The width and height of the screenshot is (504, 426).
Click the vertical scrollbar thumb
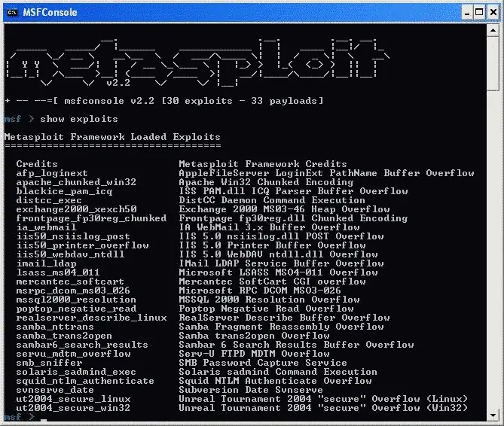tap(493, 64)
